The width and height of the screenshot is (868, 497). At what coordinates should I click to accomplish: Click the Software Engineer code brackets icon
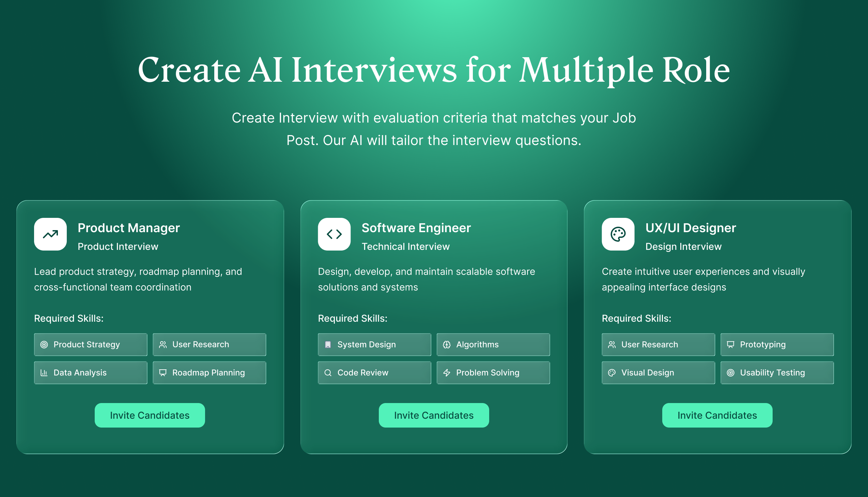334,234
